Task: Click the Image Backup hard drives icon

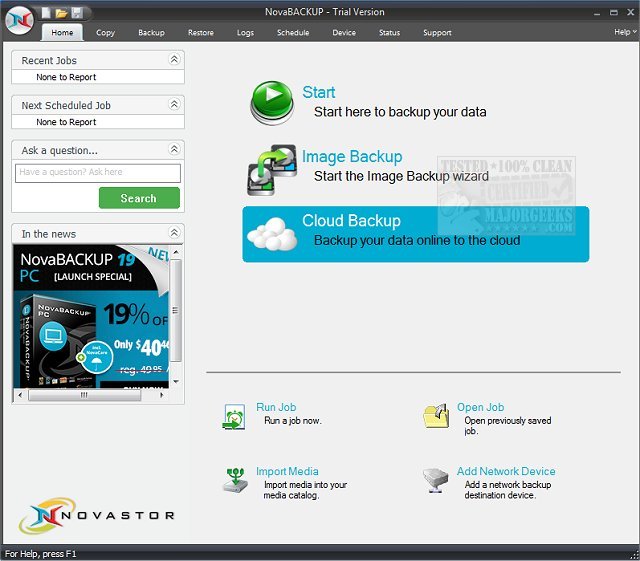Action: [x=272, y=169]
